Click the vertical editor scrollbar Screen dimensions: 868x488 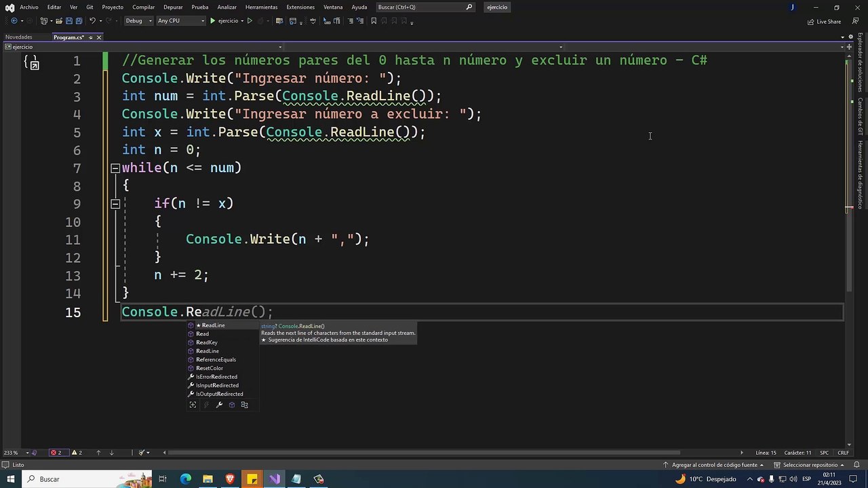(x=848, y=176)
